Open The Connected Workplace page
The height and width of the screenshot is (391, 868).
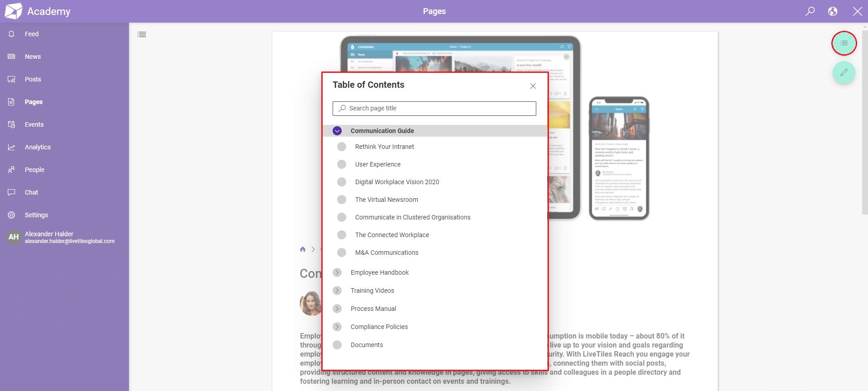(x=392, y=235)
